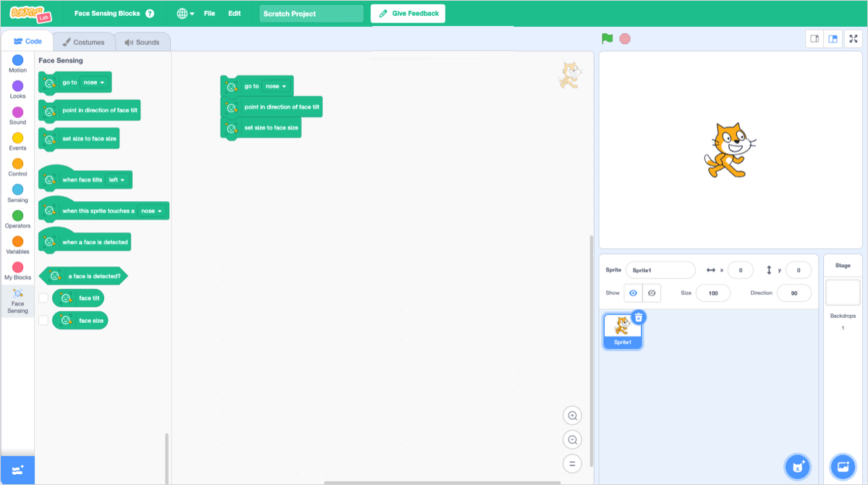Select the Operators block category
Viewport: 868px width, 485px height.
point(17,219)
